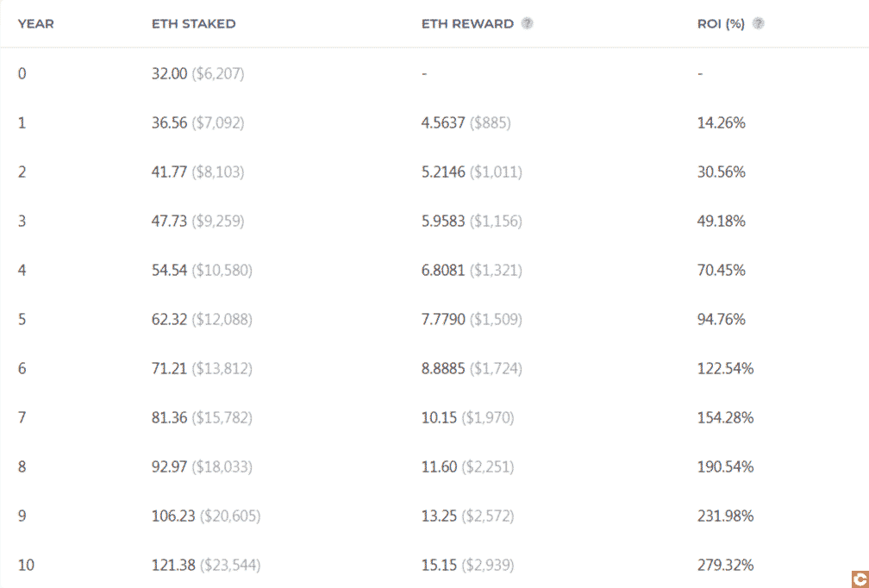This screenshot has height=588, width=869.
Task: Click the orange icon in bottom-right corner
Action: 860,579
